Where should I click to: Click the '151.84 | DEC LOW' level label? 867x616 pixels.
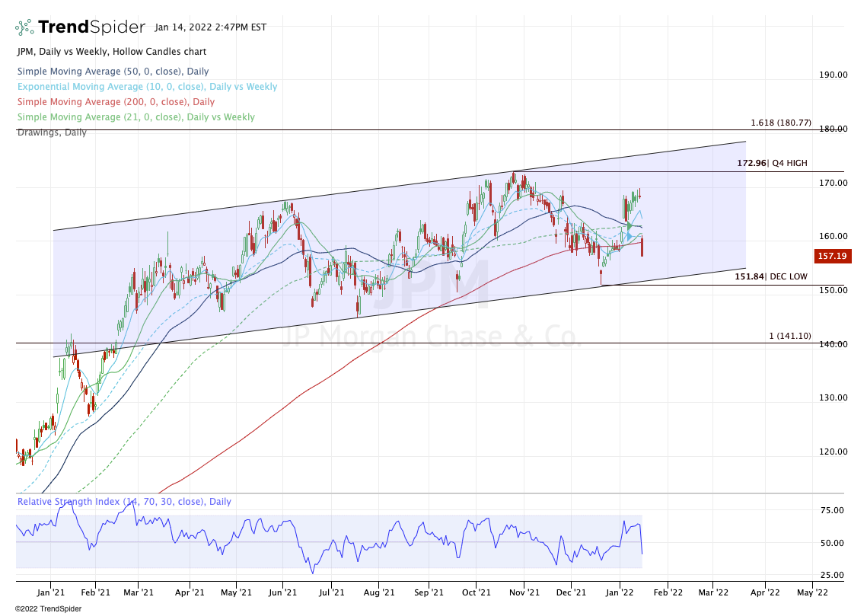tap(771, 276)
